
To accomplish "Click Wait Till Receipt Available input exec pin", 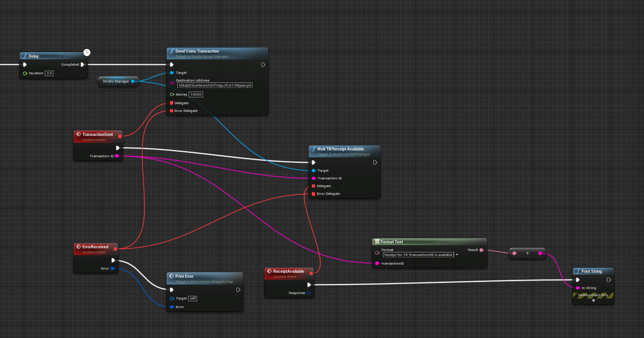I will point(314,162).
